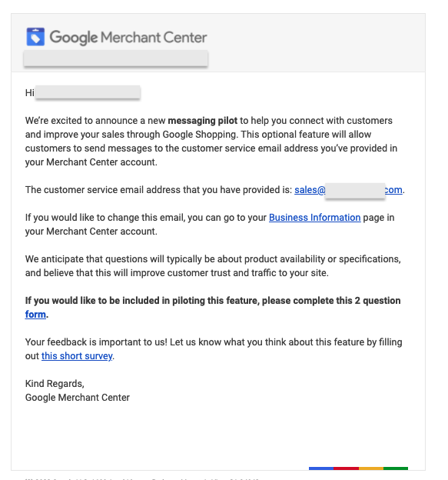Click the red segment of the footer stripe
This screenshot has height=480, width=448.
tap(346, 468)
